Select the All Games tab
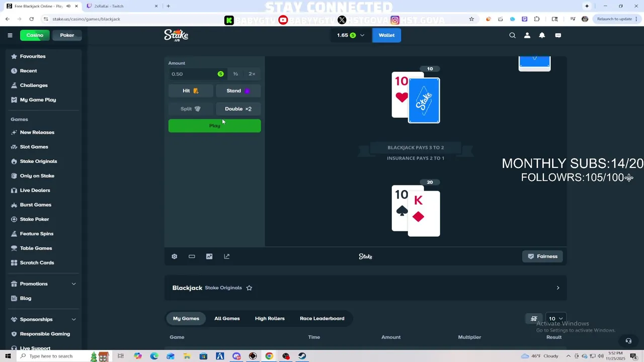The image size is (644, 362). pos(227,318)
